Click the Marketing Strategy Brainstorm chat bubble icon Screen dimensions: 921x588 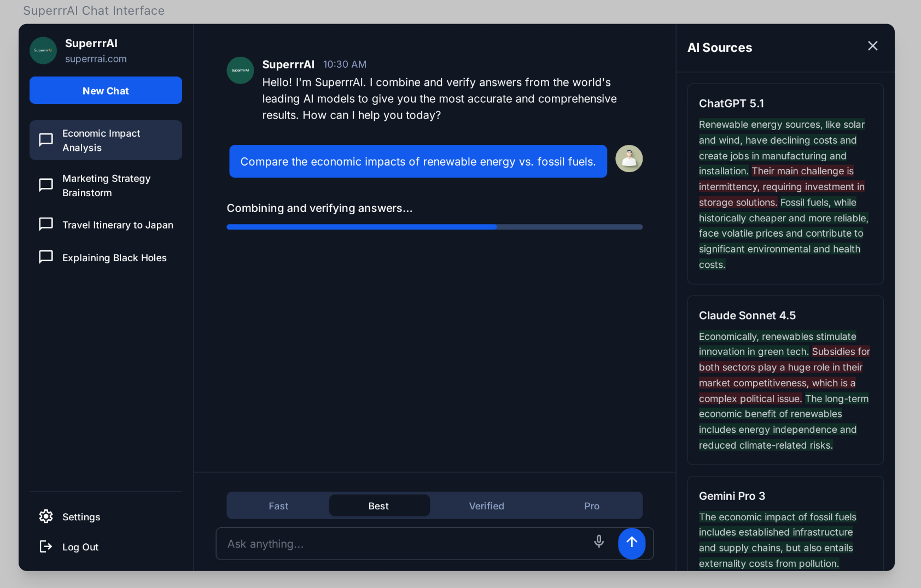coord(46,185)
